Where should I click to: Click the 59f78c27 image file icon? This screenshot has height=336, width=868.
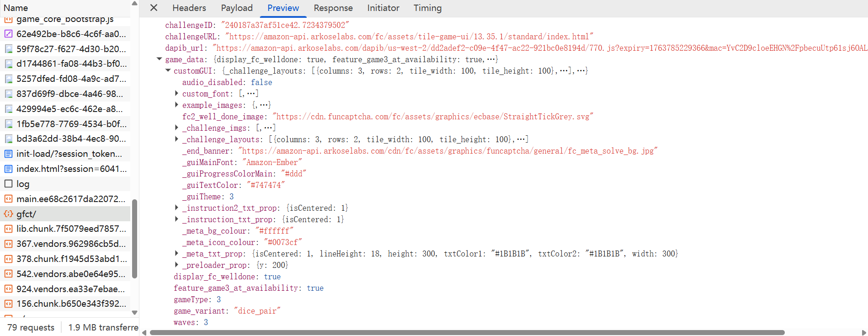8,49
